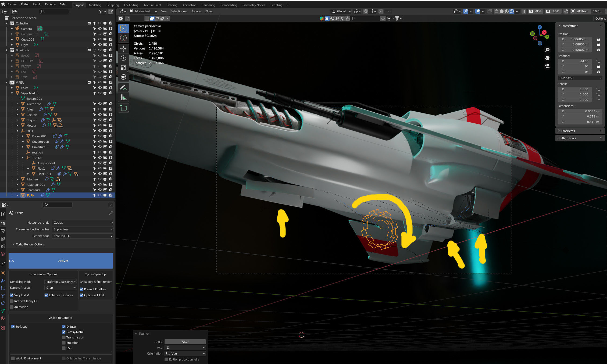The height and width of the screenshot is (364, 607).
Task: Toggle viewport visibility of TURN object
Action: tap(100, 195)
